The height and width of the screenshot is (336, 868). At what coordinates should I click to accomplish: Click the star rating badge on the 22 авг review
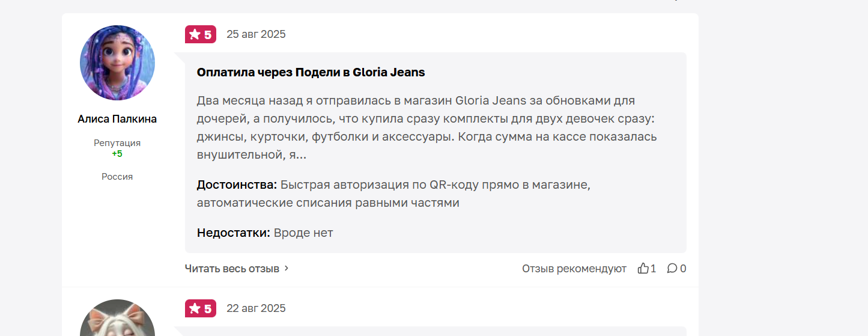pyautogui.click(x=201, y=308)
